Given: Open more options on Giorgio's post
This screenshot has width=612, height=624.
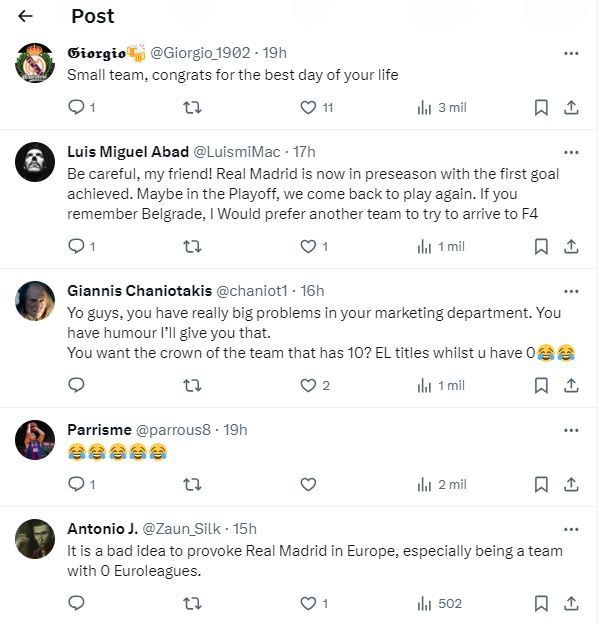Looking at the screenshot, I should (x=571, y=52).
